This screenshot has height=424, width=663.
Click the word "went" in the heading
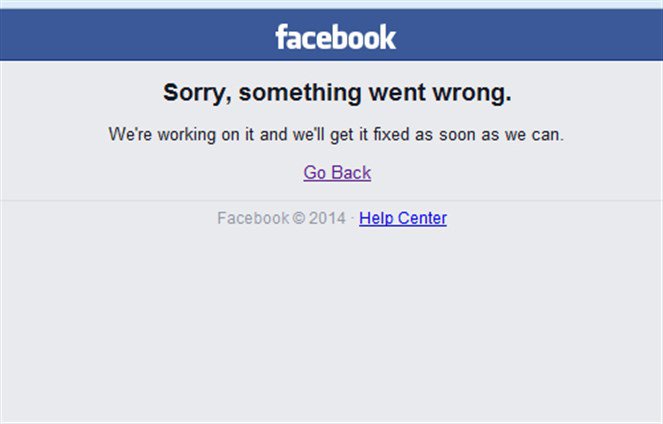point(397,93)
